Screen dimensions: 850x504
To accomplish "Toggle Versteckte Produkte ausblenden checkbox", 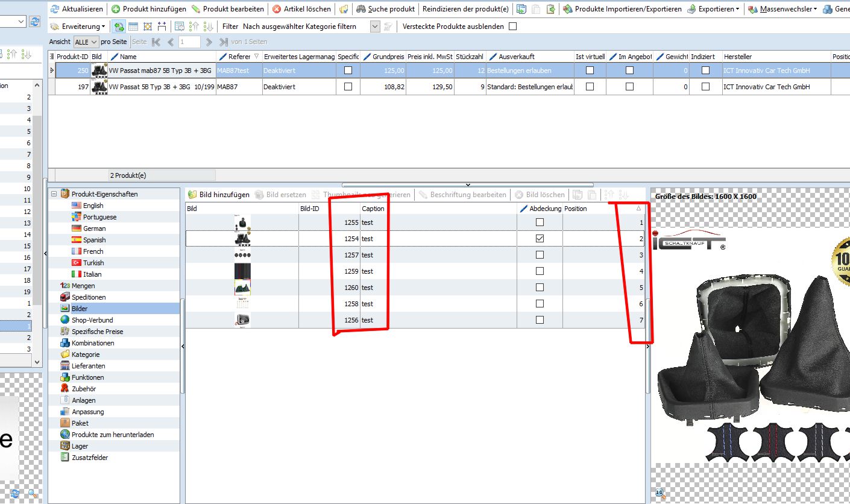I will click(513, 27).
